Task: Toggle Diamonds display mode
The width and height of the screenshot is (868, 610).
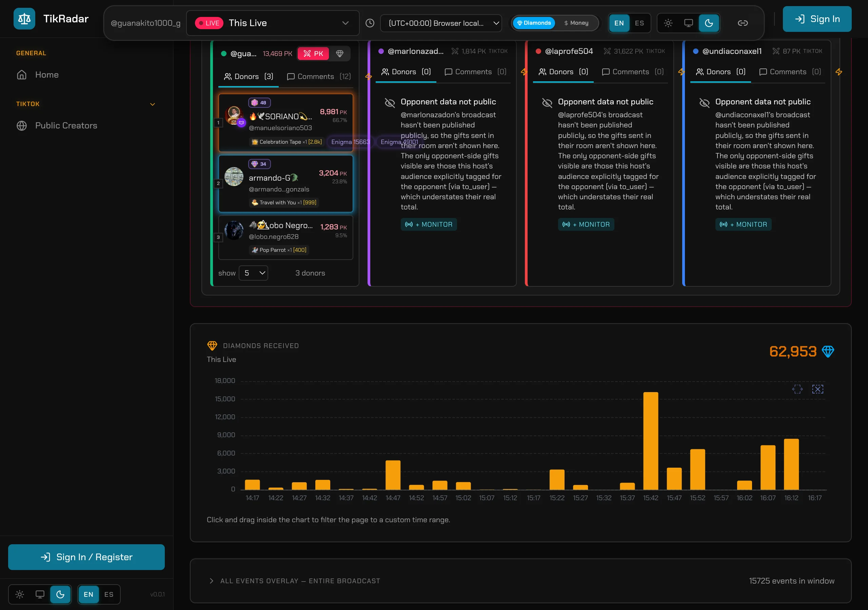Action: [x=534, y=23]
